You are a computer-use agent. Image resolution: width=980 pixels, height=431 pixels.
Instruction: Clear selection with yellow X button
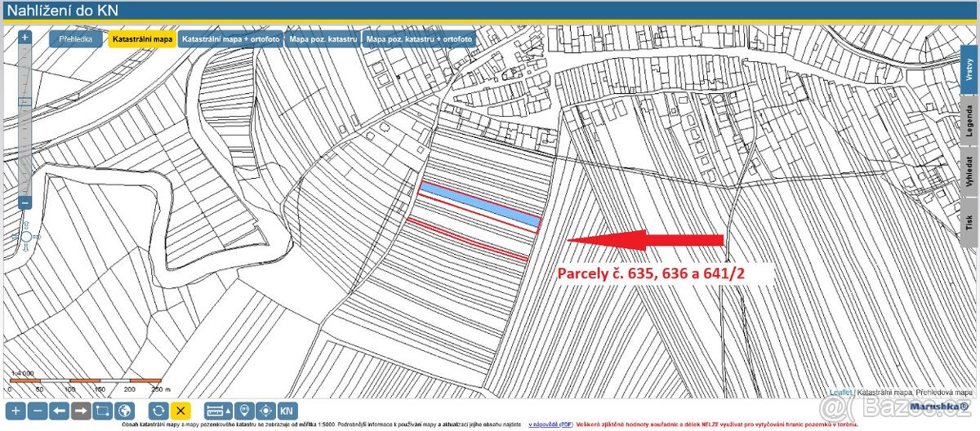pyautogui.click(x=180, y=411)
